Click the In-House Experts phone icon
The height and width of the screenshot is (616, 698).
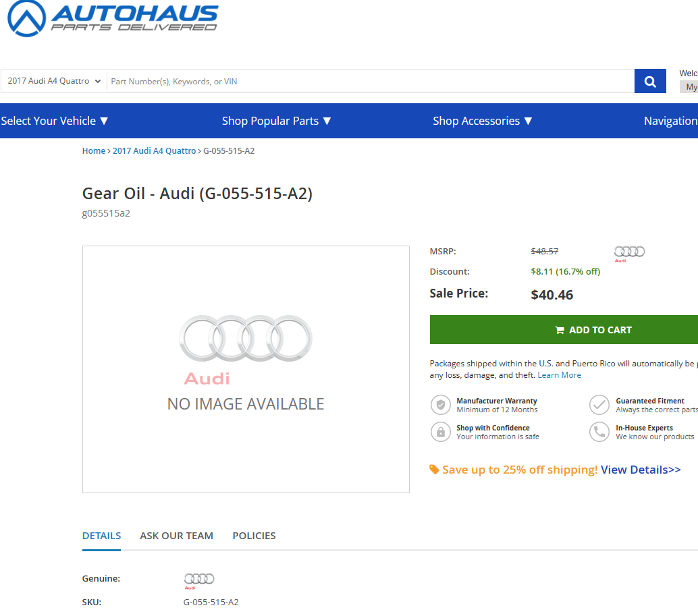[599, 431]
